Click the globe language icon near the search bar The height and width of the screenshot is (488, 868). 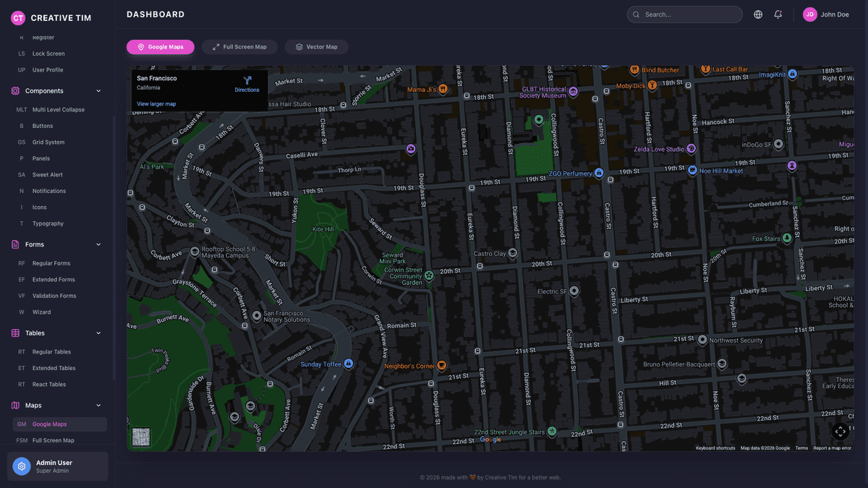(757, 14)
